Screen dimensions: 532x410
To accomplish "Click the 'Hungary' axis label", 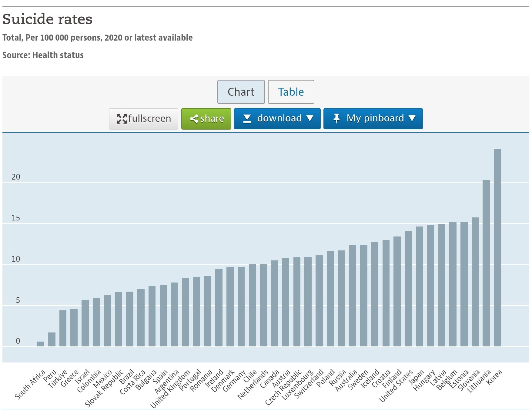I will pos(424,380).
